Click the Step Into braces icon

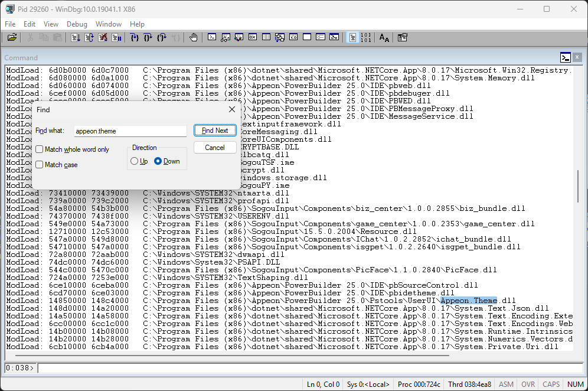tap(134, 37)
